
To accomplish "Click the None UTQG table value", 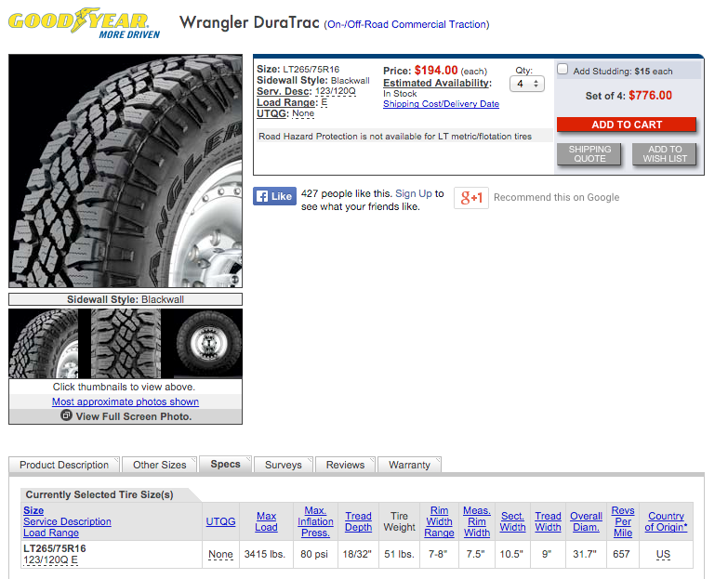I will coord(220,554).
